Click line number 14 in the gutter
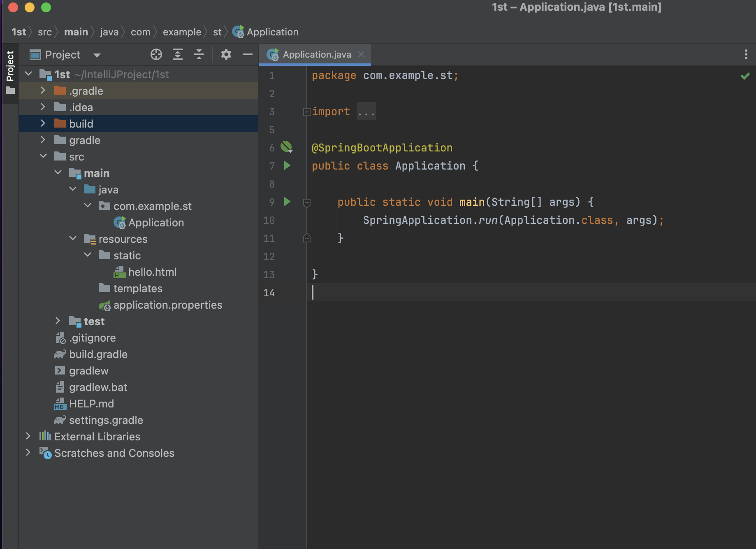Screen dimensions: 756x549 click(x=269, y=293)
